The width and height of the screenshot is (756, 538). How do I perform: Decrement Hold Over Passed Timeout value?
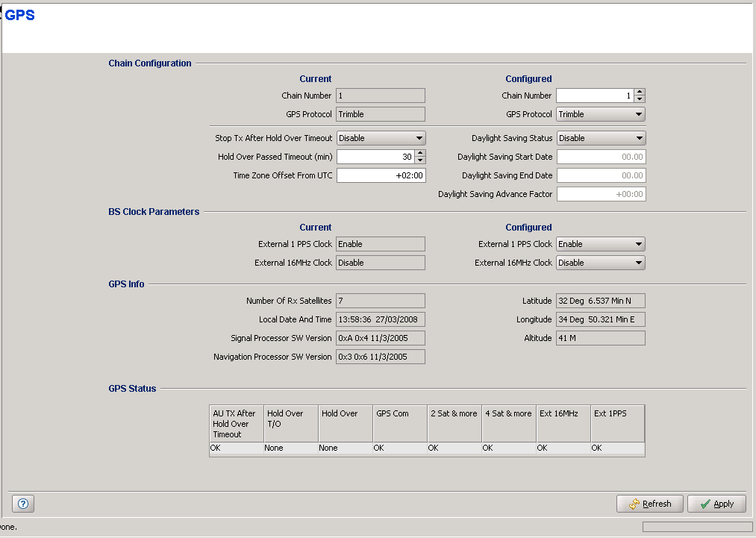[420, 160]
